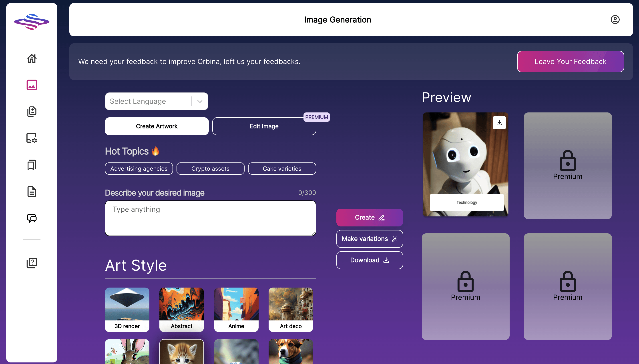Click the user profile icon
The width and height of the screenshot is (639, 364).
(615, 20)
